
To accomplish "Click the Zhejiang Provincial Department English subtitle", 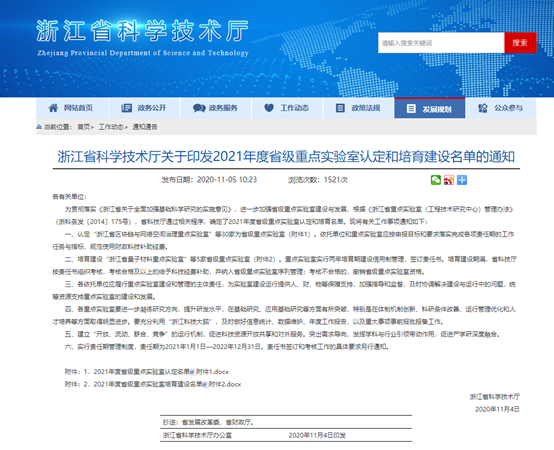I will pyautogui.click(x=143, y=53).
